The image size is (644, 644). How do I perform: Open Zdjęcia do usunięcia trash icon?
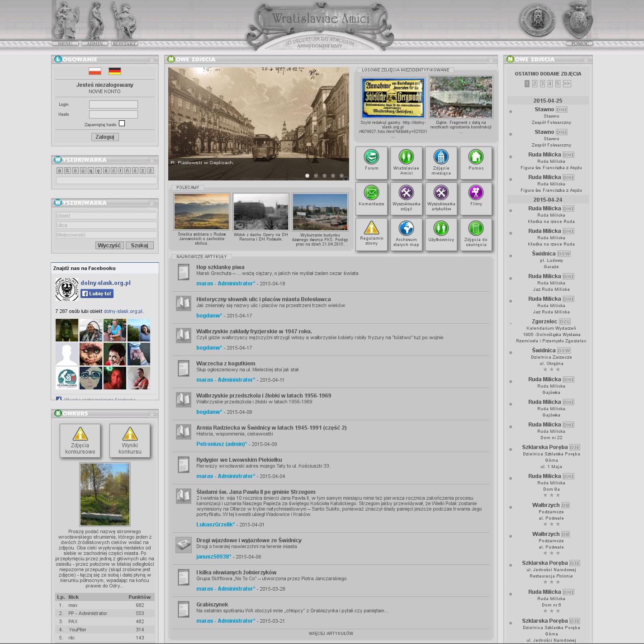click(x=476, y=228)
